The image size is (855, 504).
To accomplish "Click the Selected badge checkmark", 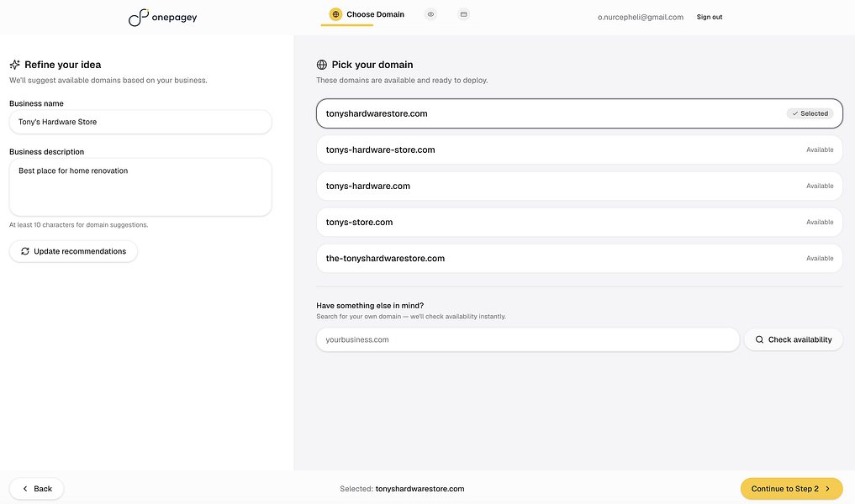I will click(x=795, y=113).
